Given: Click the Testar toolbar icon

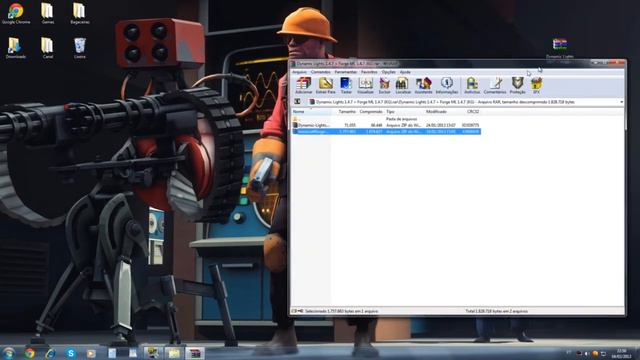Looking at the screenshot, I should [x=346, y=85].
